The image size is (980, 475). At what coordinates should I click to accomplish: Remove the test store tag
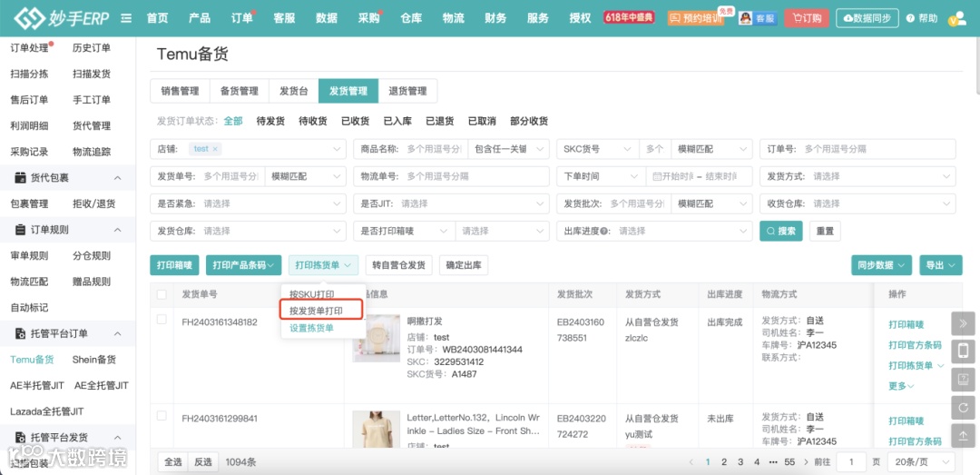click(x=215, y=149)
